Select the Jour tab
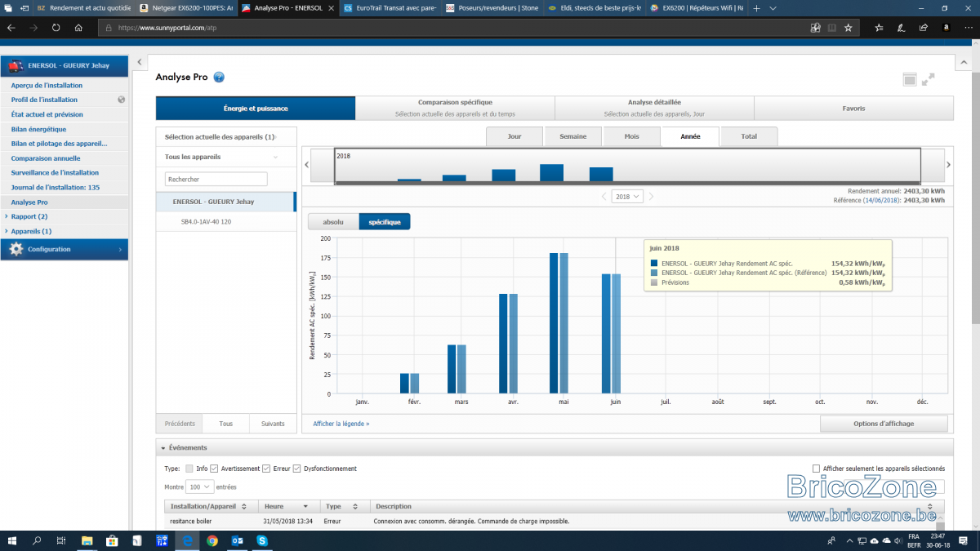Screen dimensions: 980x551 (x=514, y=136)
